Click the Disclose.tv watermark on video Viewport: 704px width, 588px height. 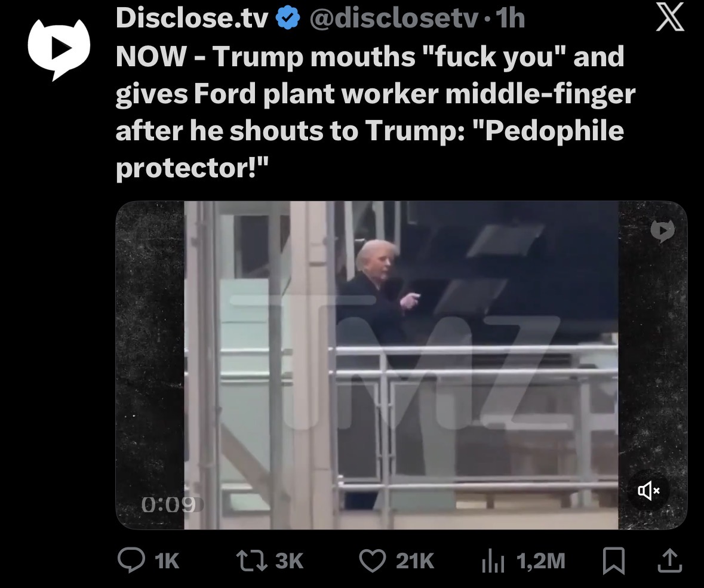[662, 230]
